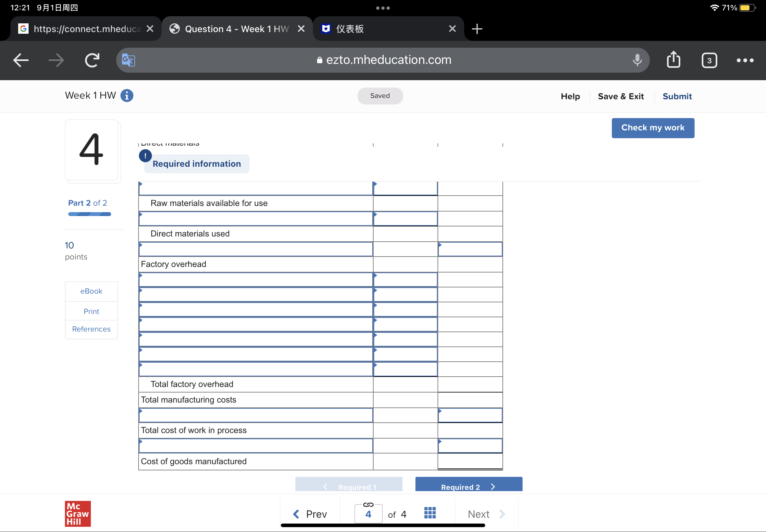This screenshot has height=532, width=766.
Task: Click the amount field above Total cost of work in process
Action: click(x=470, y=415)
